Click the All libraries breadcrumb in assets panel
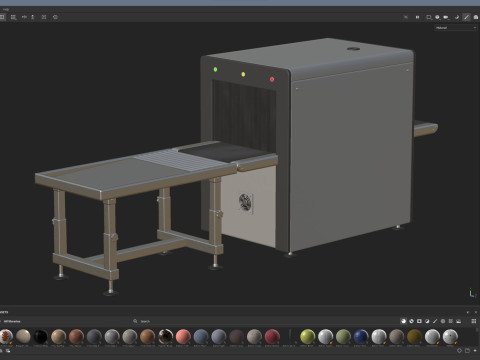 coord(12,321)
